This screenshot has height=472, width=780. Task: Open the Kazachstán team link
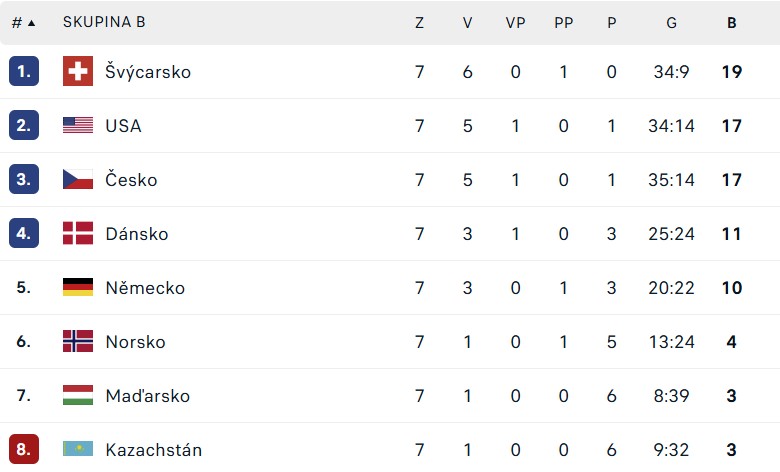[154, 450]
